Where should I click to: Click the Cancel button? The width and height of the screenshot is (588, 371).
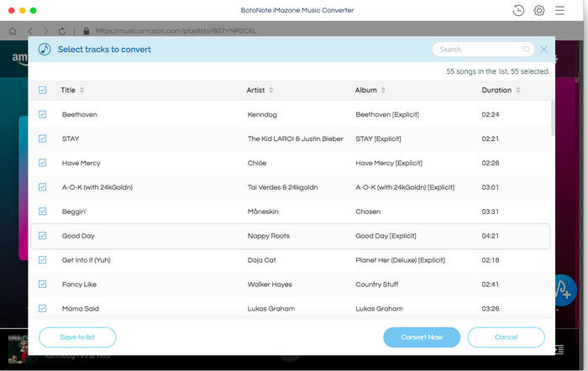coord(506,337)
